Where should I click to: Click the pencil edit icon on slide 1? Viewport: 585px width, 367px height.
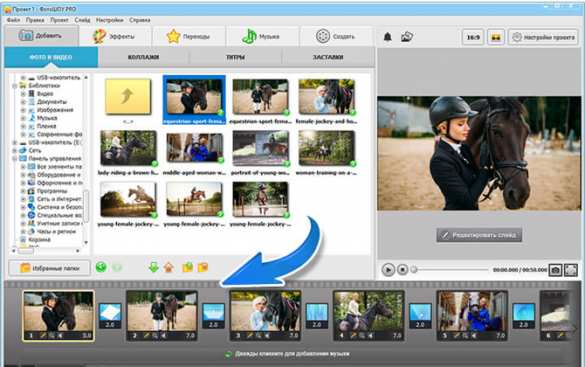coord(43,336)
